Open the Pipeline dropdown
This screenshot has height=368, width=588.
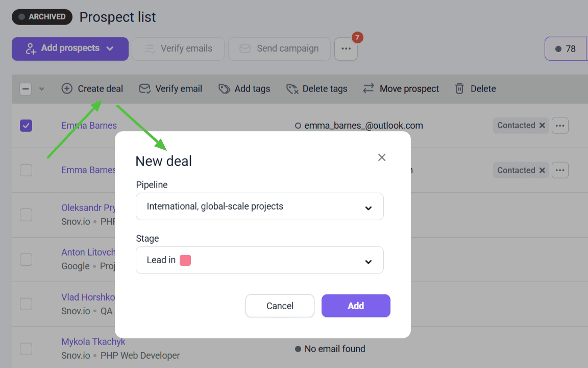260,207
